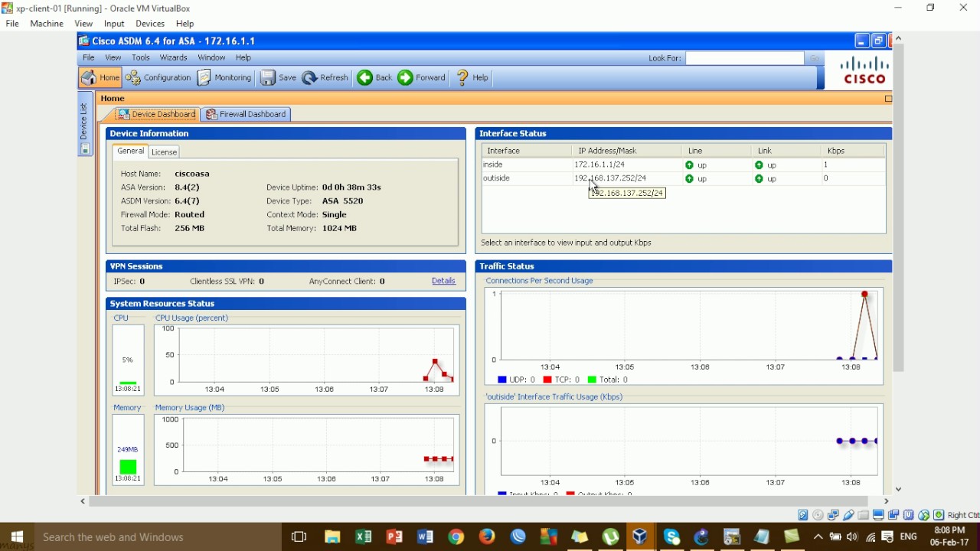The height and width of the screenshot is (551, 980).
Task: Click the VirtualBox shared folders status icon
Action: click(x=864, y=515)
